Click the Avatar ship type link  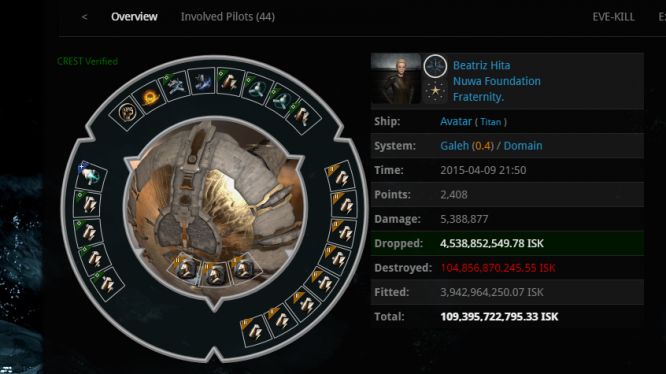pos(456,121)
